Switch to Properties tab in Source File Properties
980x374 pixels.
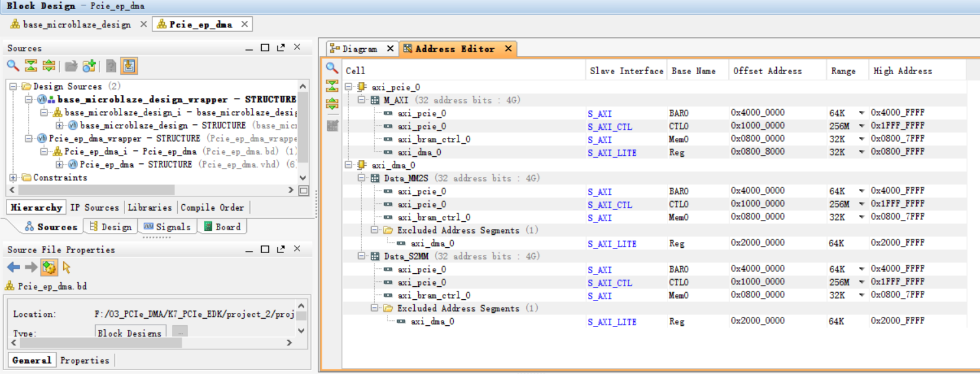tap(84, 360)
